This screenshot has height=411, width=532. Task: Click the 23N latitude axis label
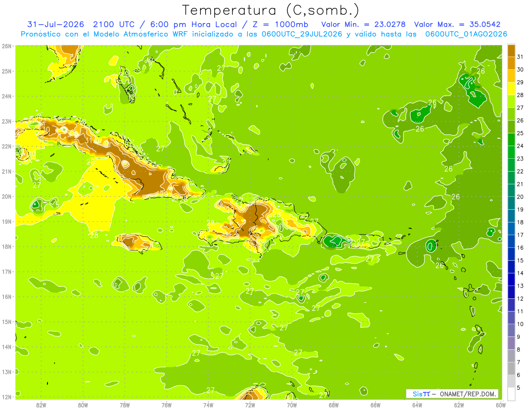tap(6, 121)
